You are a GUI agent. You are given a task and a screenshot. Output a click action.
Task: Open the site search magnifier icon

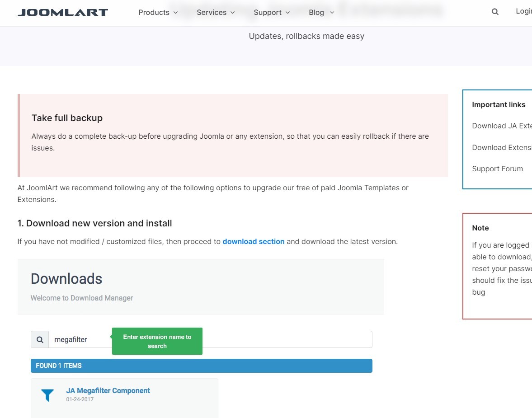pos(495,12)
